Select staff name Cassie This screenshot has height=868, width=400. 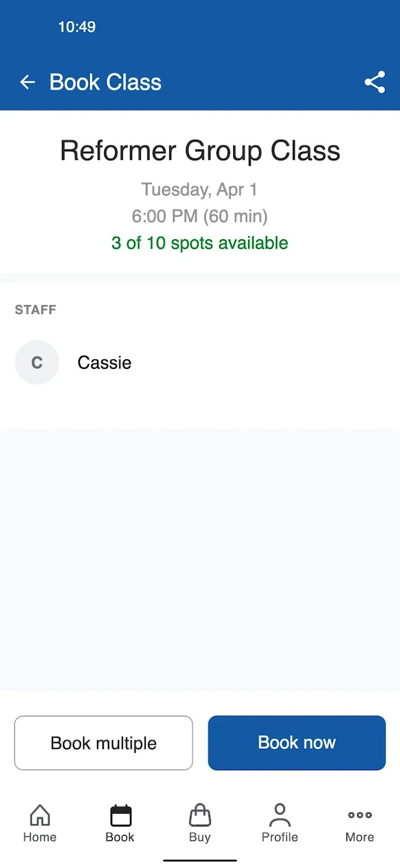click(x=104, y=362)
